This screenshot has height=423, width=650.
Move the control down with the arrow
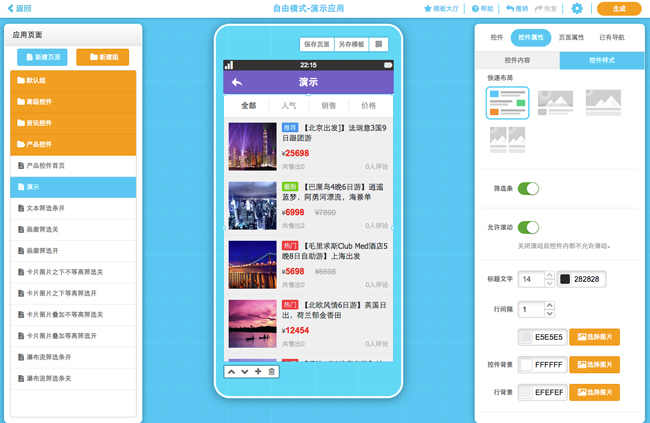244,372
